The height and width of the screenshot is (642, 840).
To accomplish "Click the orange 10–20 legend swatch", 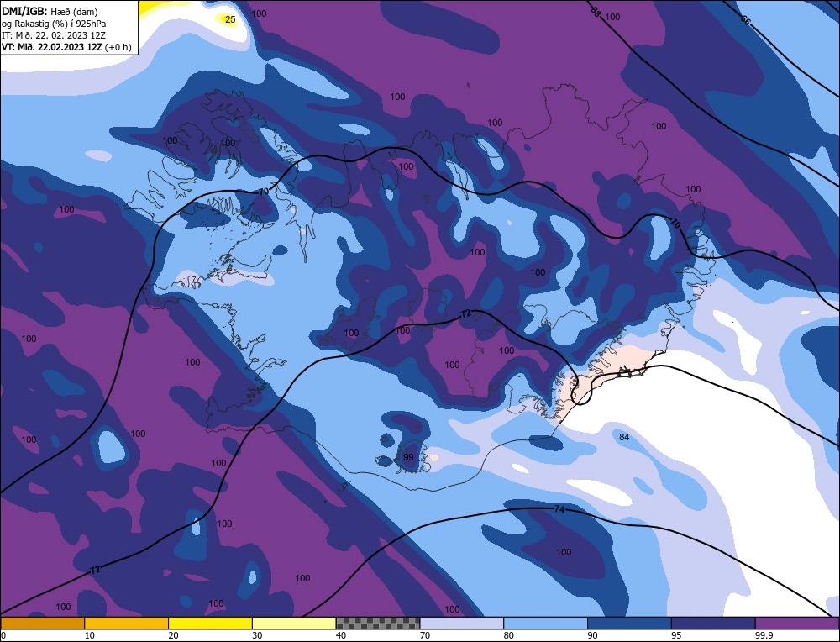I will [x=127, y=624].
